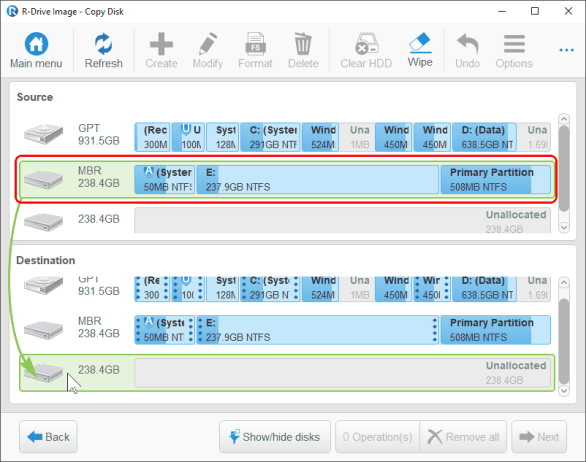Image resolution: width=586 pixels, height=462 pixels.
Task: Select Source Primary Partition 508MB NTFS
Action: click(496, 179)
